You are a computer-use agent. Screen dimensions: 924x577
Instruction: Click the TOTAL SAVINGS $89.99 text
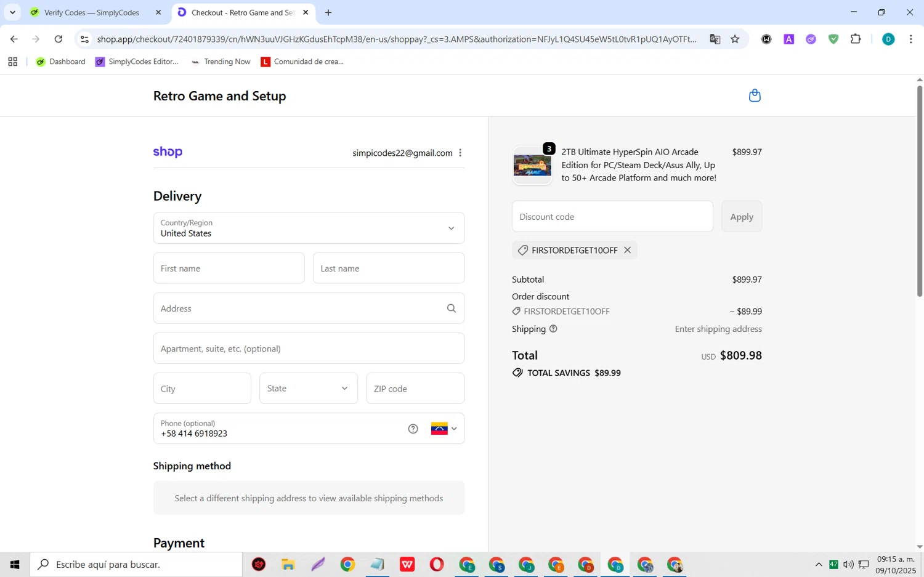pos(574,373)
